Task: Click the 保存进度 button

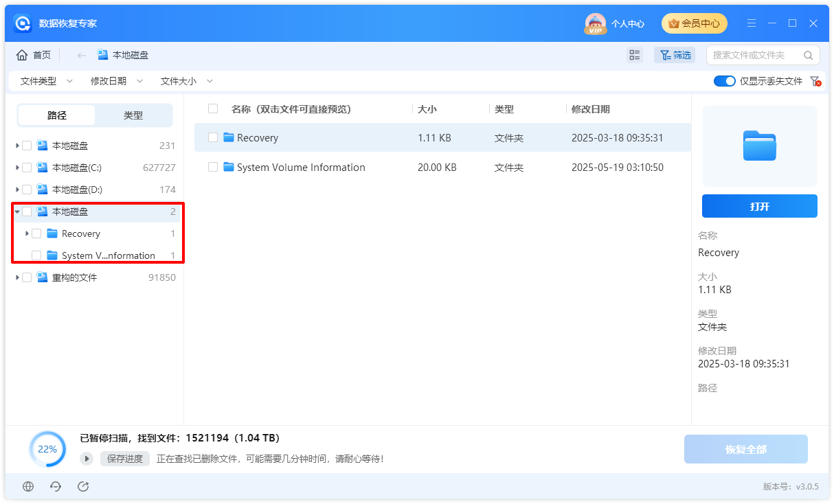Action: point(125,459)
